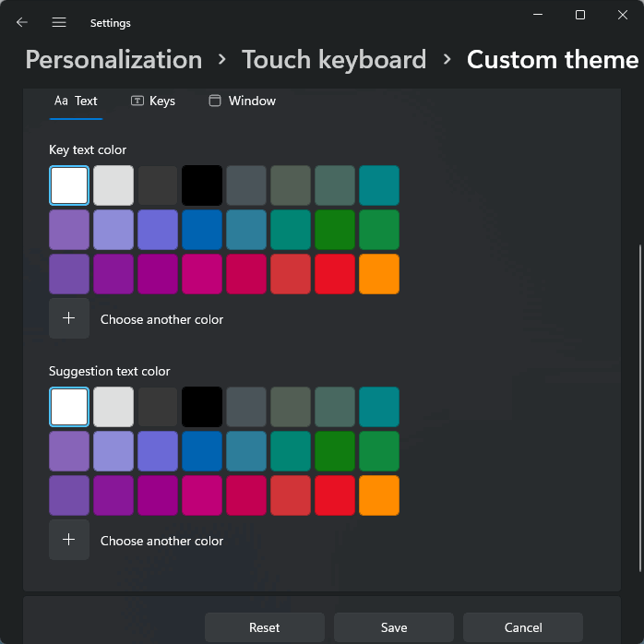Switch to the Window tab
The width and height of the screenshot is (644, 644).
point(243,101)
